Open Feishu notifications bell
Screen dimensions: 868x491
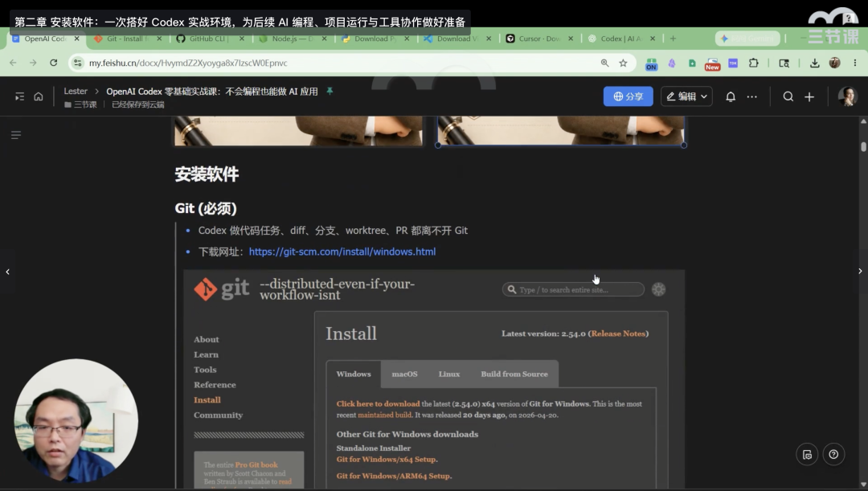[x=731, y=97]
